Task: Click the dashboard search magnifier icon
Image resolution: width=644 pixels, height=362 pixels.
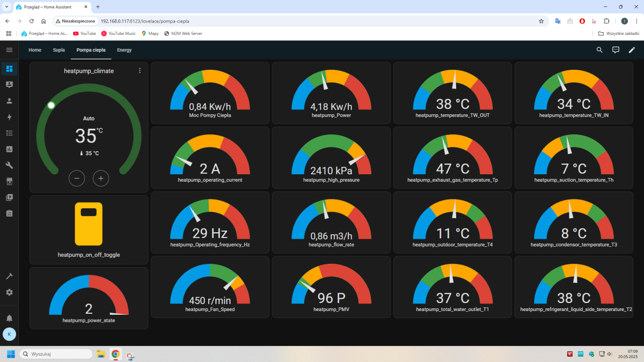Action: [x=599, y=50]
